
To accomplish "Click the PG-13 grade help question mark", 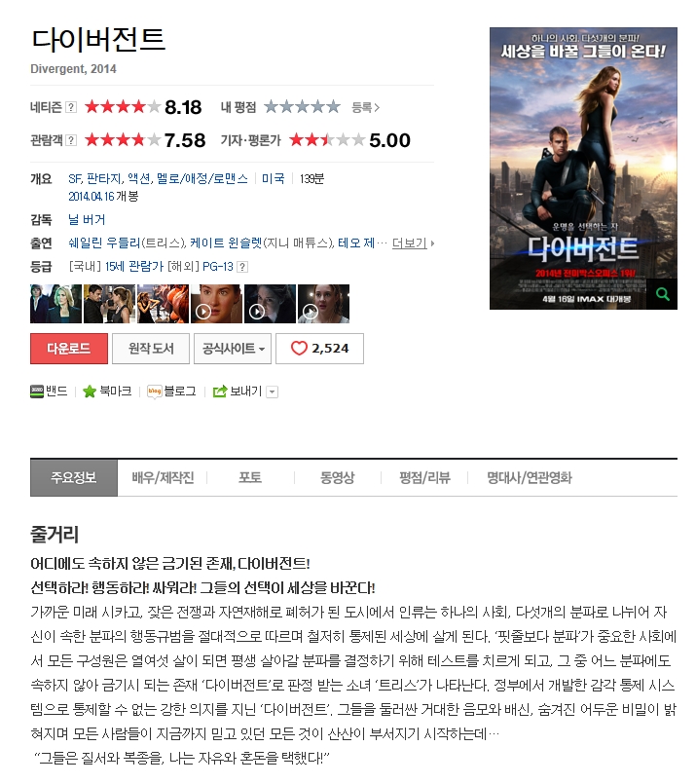I will 242,267.
